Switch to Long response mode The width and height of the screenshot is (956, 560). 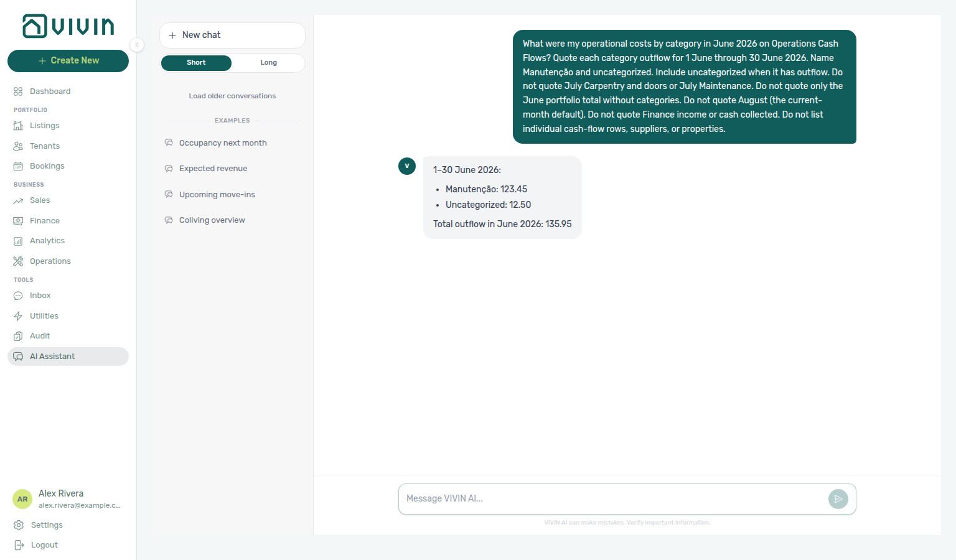coord(268,63)
